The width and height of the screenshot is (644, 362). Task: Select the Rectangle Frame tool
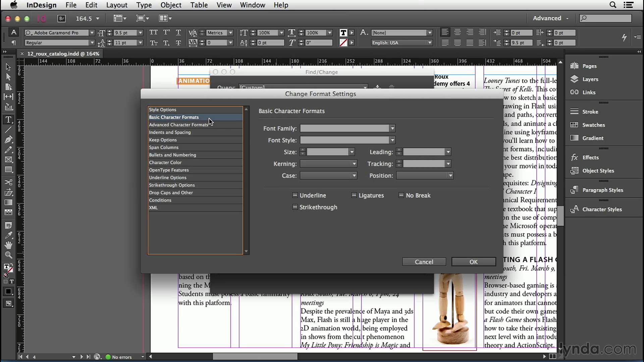point(8,160)
